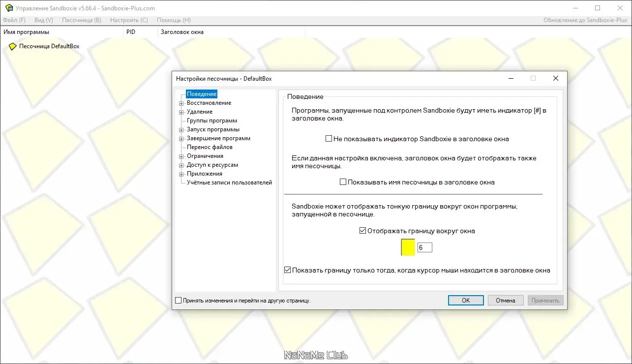Close the Настройки песочницы dialog
The height and width of the screenshot is (364, 632).
tap(556, 78)
